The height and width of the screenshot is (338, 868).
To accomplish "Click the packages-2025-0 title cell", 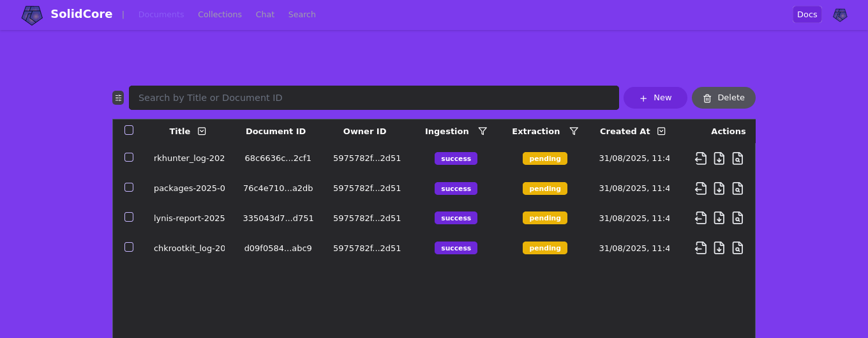I will (x=190, y=188).
